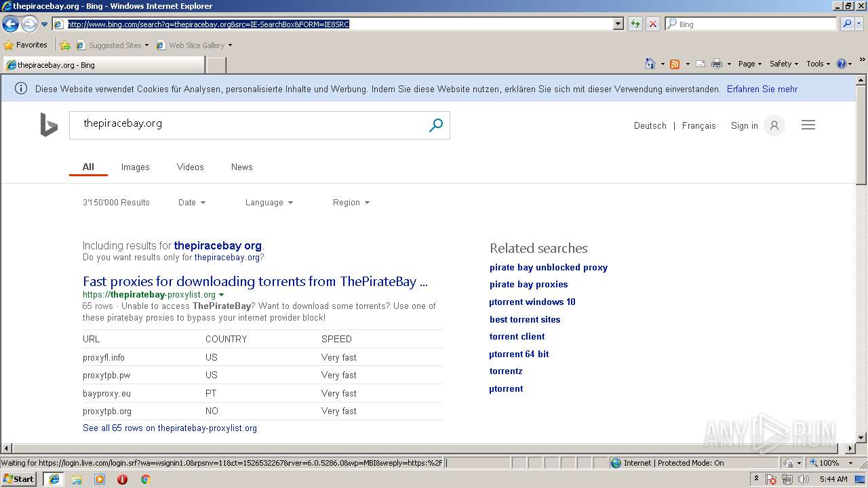
Task: Open Windows Explorer folder taskbar icon
Action: point(77,479)
